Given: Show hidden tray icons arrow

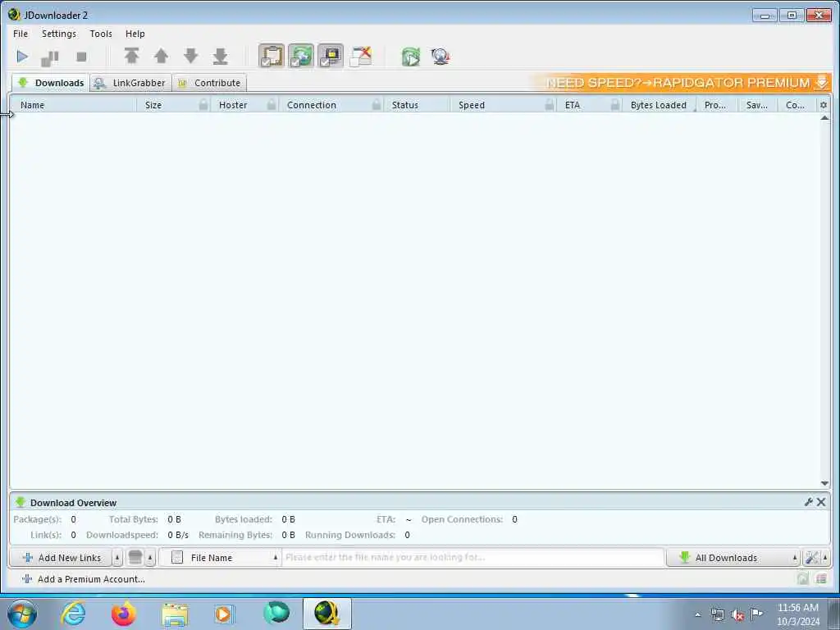Looking at the screenshot, I should pos(697,615).
